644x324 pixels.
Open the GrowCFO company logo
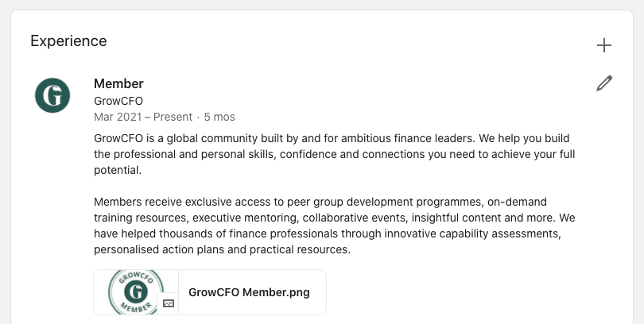coord(52,95)
